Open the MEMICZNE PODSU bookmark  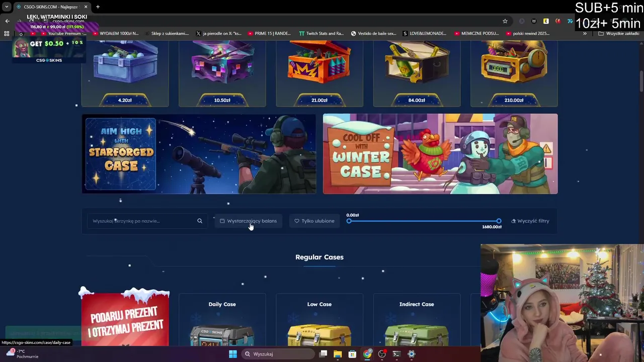click(x=476, y=33)
